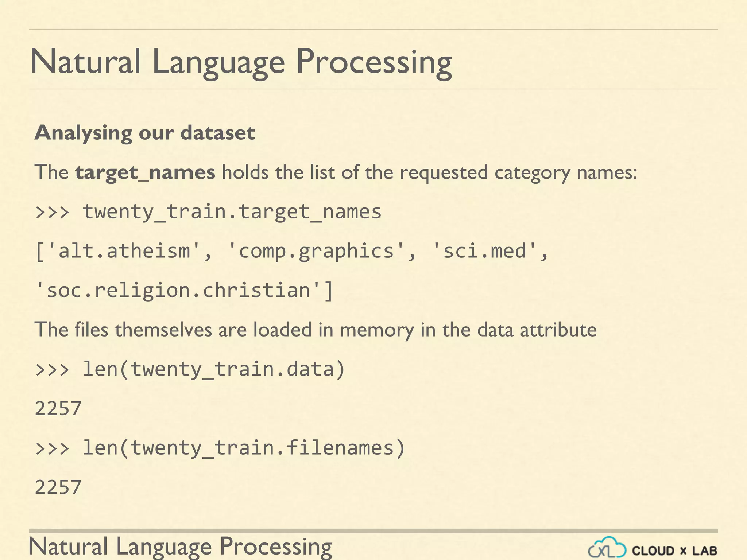This screenshot has height=560, width=747.
Task: Click the CloudxLab cloud logo icon
Action: [607, 548]
